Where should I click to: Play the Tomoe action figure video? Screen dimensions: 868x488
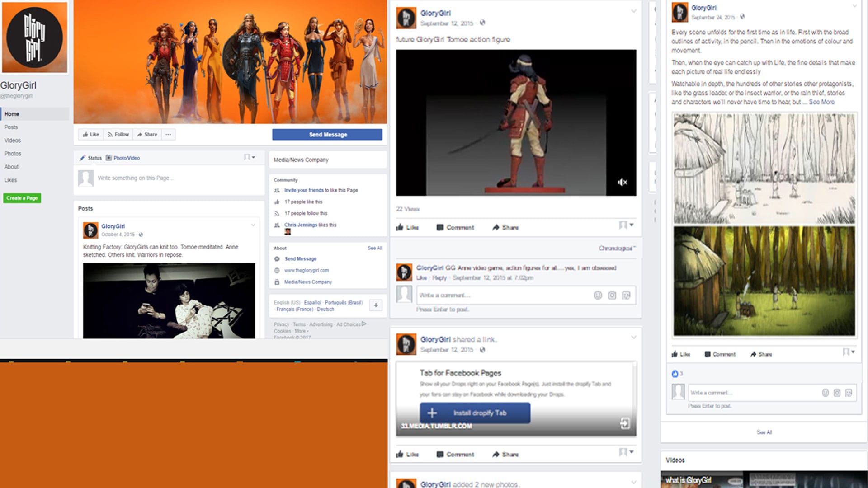point(516,123)
